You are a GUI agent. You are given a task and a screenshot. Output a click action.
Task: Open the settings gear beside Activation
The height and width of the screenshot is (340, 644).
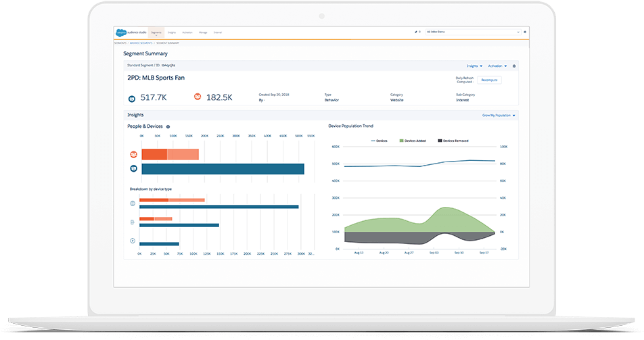514,66
